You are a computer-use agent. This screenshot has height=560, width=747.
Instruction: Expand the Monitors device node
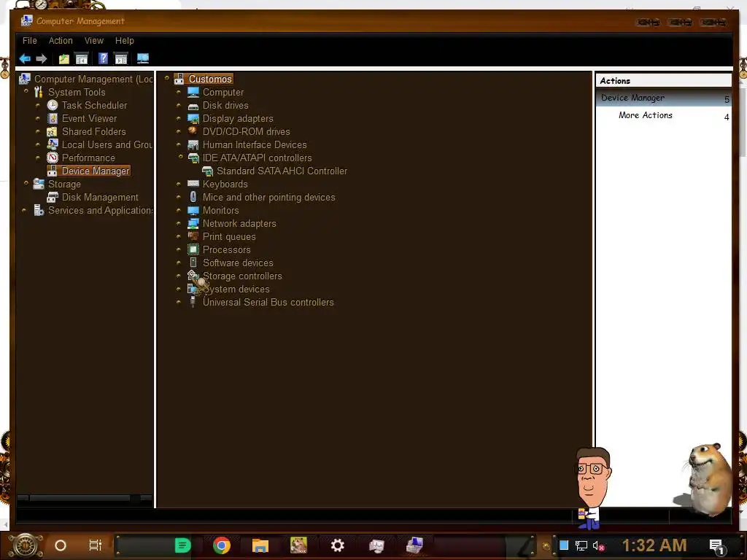179,210
